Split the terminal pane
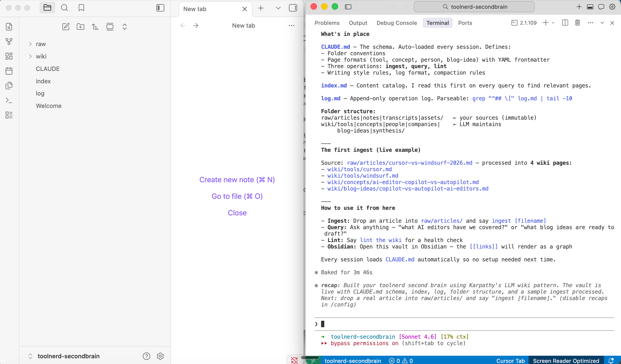621x364 pixels. click(565, 23)
